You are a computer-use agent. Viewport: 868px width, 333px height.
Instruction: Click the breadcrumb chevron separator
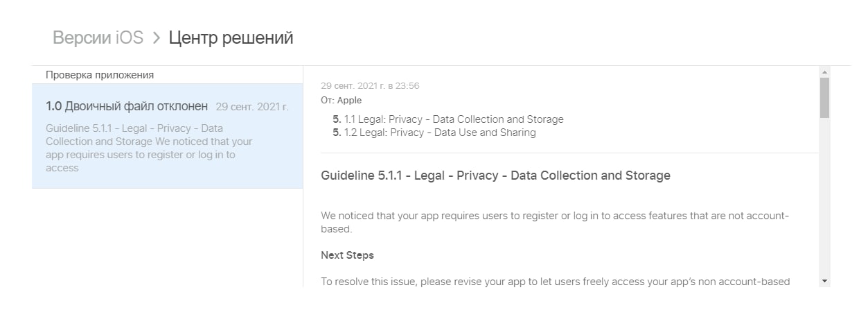point(156,37)
